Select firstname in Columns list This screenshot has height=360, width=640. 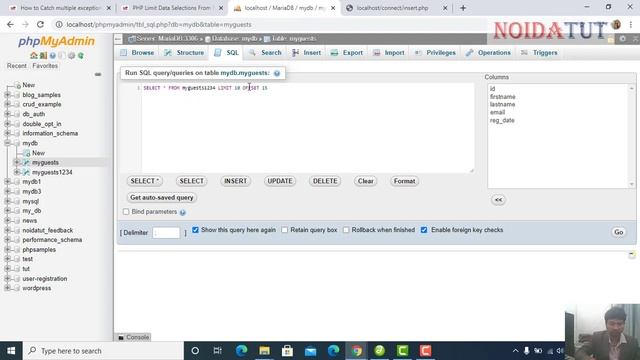(503, 97)
